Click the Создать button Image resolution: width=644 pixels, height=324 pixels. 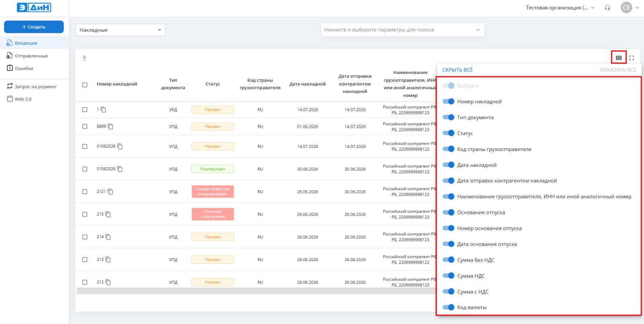click(x=34, y=27)
